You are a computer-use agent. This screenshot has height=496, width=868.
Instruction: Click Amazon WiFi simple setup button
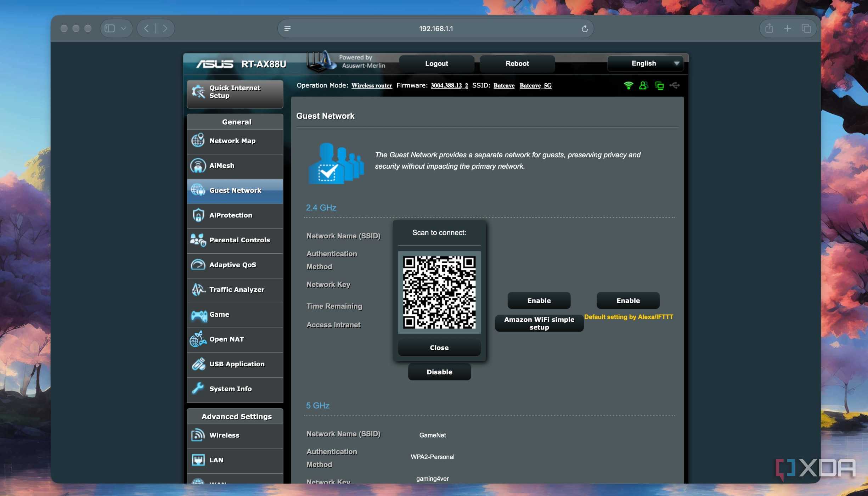click(x=539, y=323)
